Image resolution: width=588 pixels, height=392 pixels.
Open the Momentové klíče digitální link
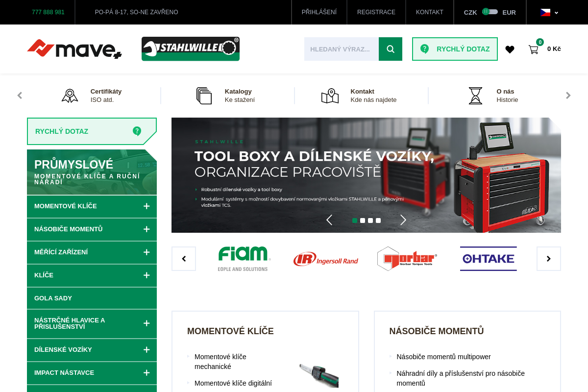pos(233,383)
